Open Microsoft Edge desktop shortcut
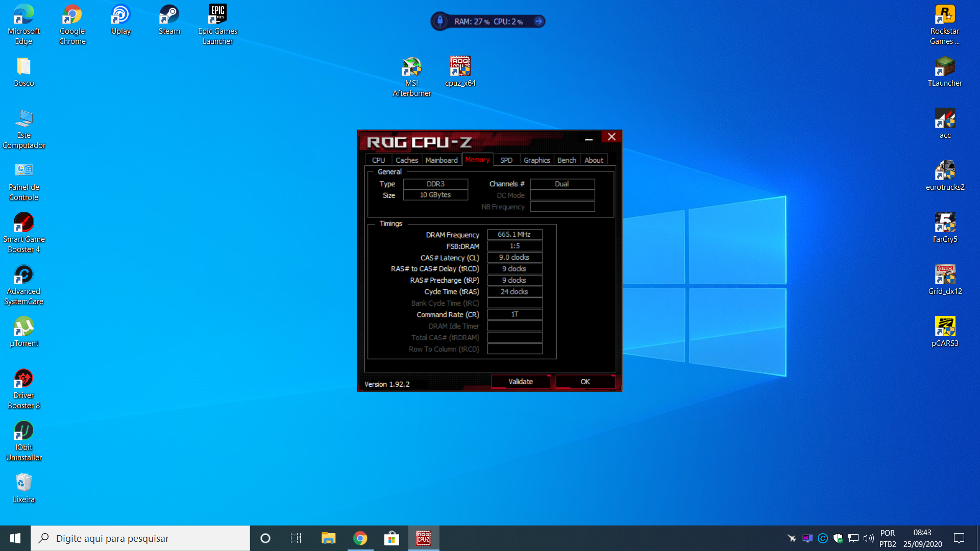Image resolution: width=980 pixels, height=551 pixels. coord(23,24)
